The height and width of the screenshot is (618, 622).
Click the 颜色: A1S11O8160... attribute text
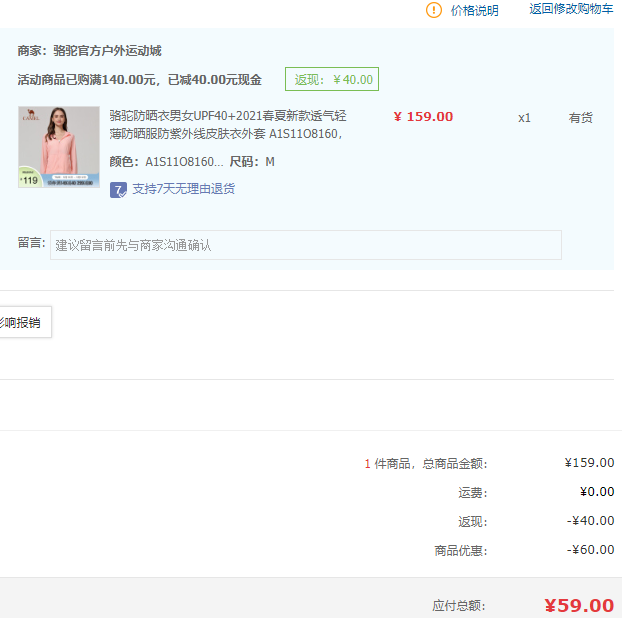click(x=166, y=162)
